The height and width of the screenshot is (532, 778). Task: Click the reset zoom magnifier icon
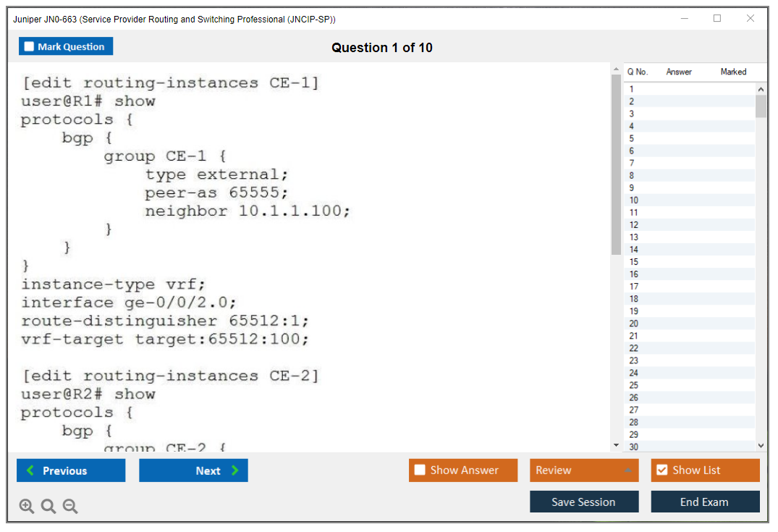pyautogui.click(x=48, y=506)
